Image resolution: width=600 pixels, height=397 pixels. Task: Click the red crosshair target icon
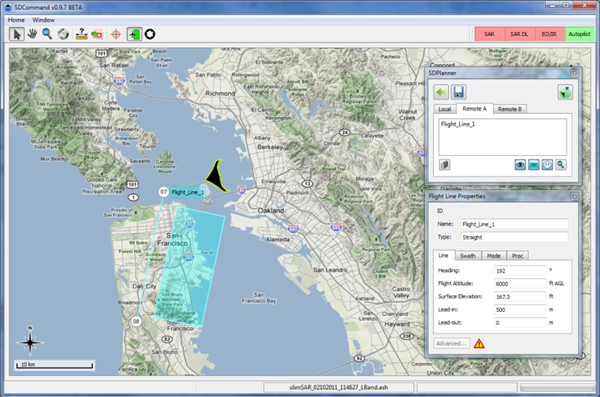coord(116,34)
